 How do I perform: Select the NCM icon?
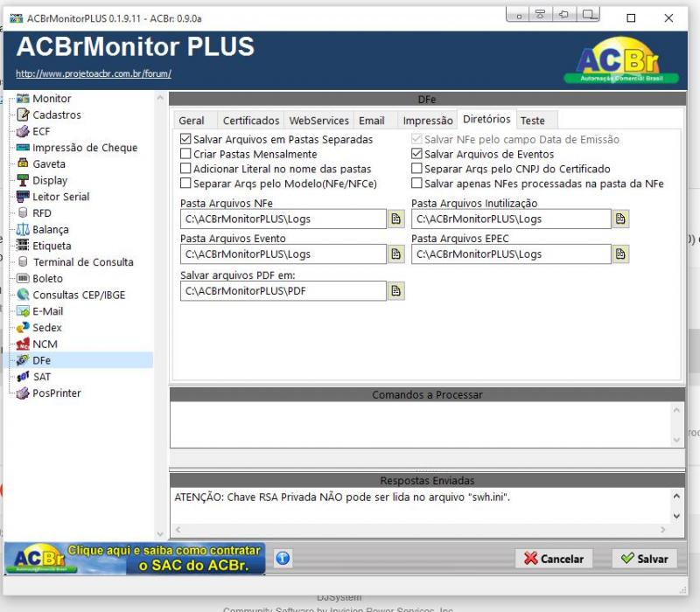(x=23, y=344)
